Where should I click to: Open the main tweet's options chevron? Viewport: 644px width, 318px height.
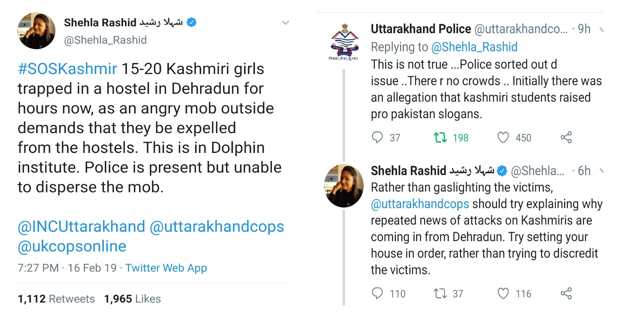[x=285, y=23]
